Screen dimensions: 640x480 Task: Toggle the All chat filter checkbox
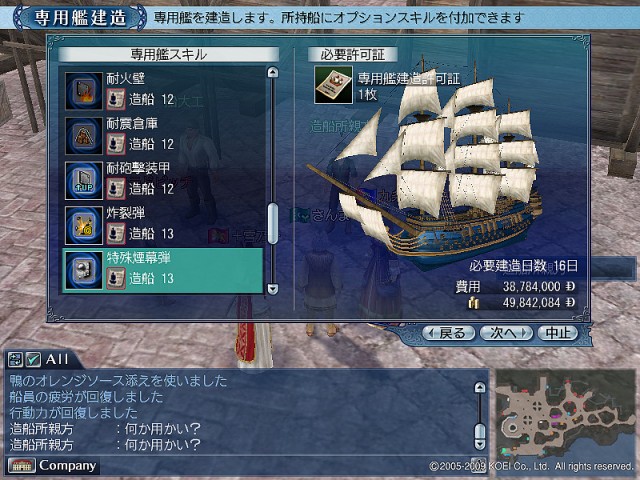(33, 359)
